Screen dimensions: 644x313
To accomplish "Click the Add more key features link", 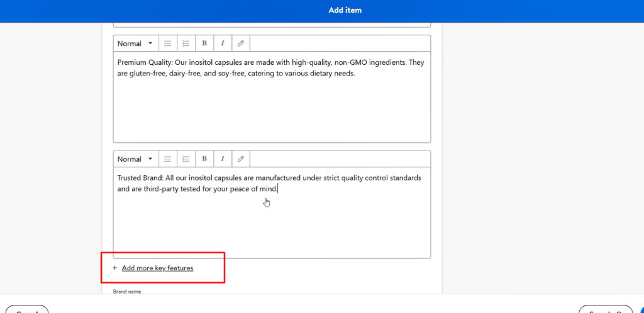I will (x=157, y=268).
